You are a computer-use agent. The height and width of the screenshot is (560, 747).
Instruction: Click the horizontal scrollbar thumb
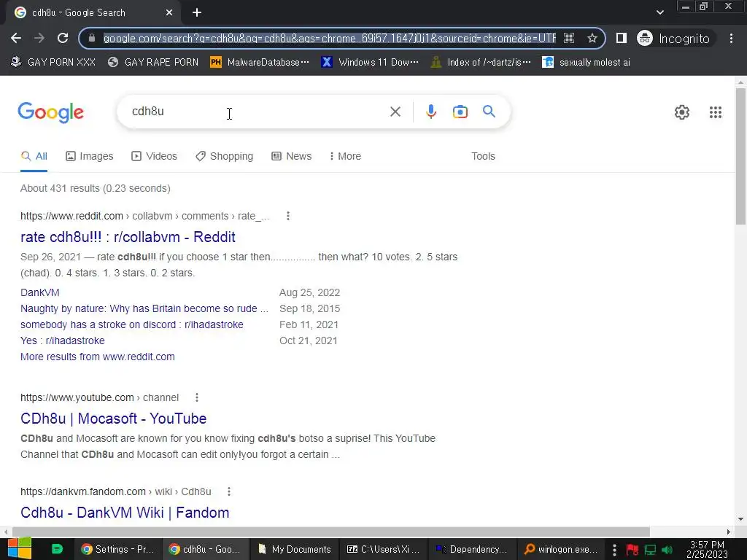coord(330,532)
